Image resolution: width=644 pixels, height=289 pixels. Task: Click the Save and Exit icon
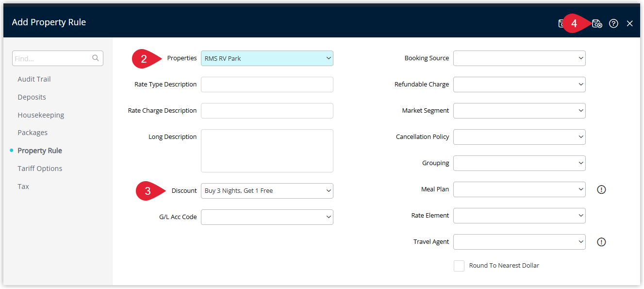(x=597, y=23)
